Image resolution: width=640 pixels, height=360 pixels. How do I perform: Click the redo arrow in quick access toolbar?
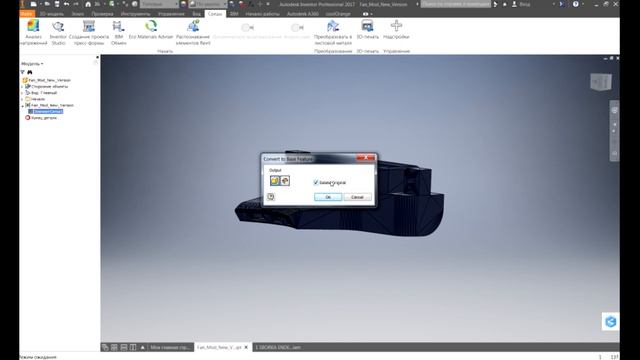(x=76, y=4)
